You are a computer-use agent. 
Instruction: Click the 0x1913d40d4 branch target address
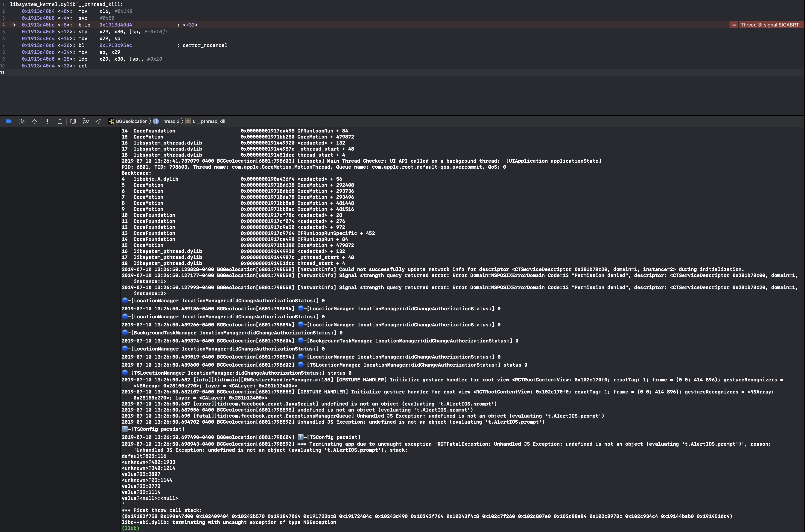click(115, 25)
